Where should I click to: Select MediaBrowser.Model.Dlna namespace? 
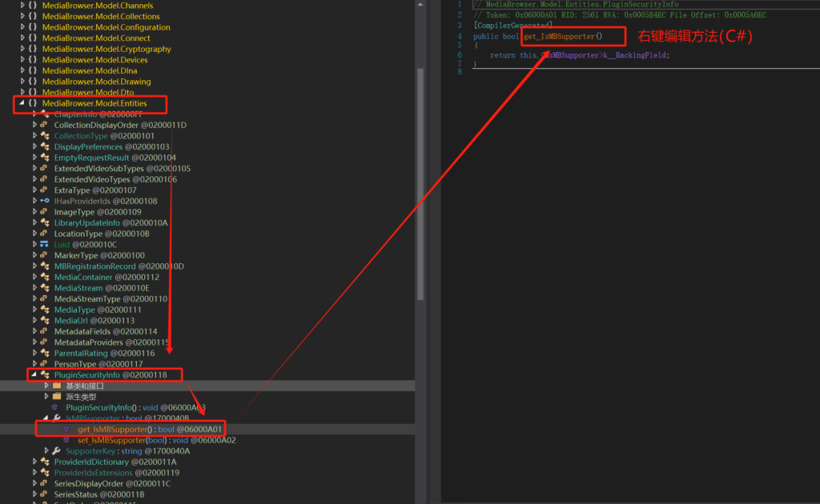pyautogui.click(x=90, y=71)
